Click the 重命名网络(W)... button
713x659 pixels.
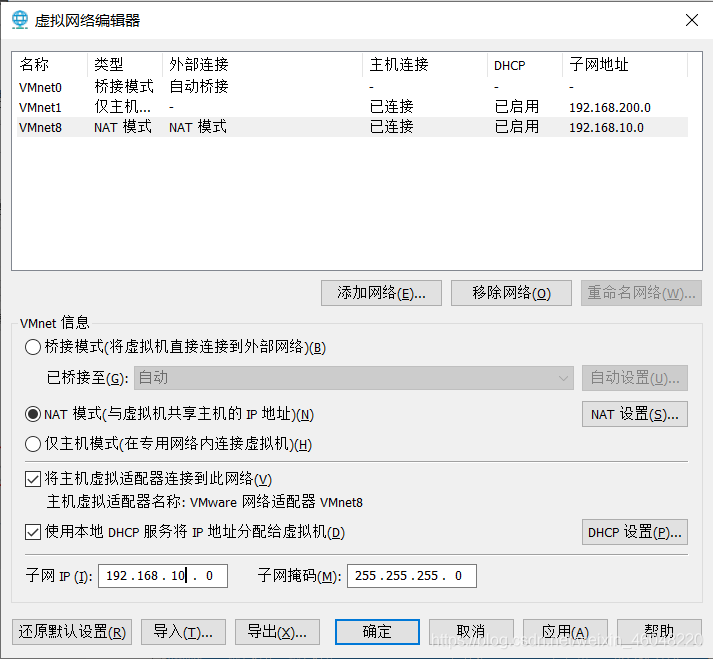point(641,293)
